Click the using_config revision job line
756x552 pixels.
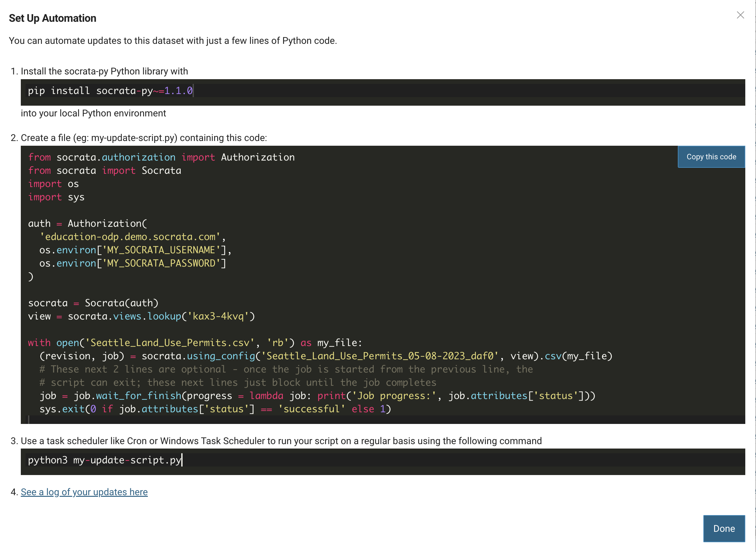[326, 356]
